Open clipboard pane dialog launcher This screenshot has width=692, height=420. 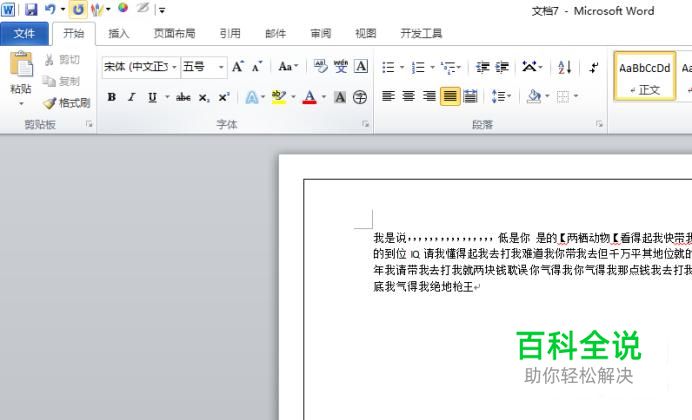tap(89, 124)
